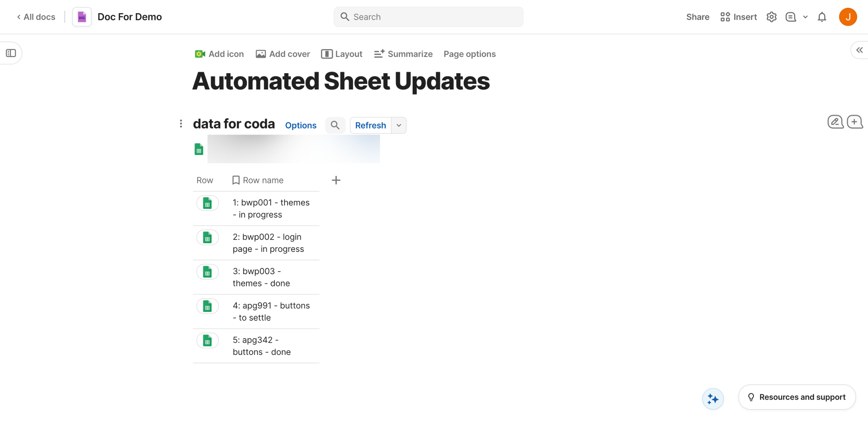Screen dimensions: 868x423
Task: Go back to All docs
Action: [x=36, y=17]
